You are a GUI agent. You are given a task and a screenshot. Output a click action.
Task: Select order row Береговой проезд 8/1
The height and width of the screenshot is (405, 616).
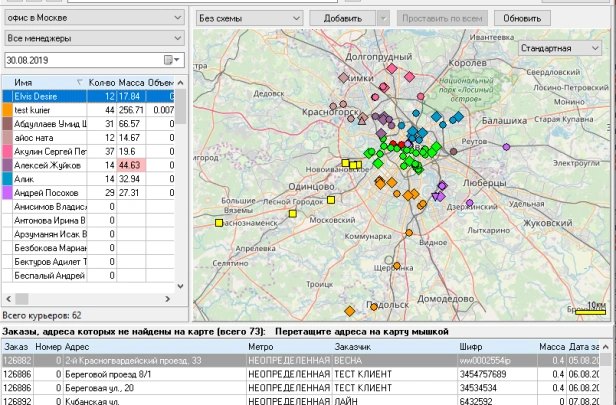pos(301,374)
